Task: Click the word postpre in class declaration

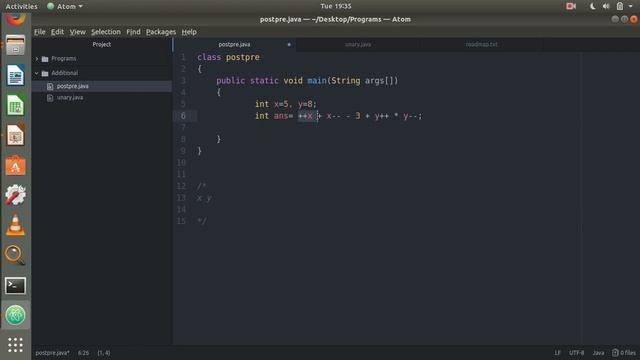Action: point(242,57)
